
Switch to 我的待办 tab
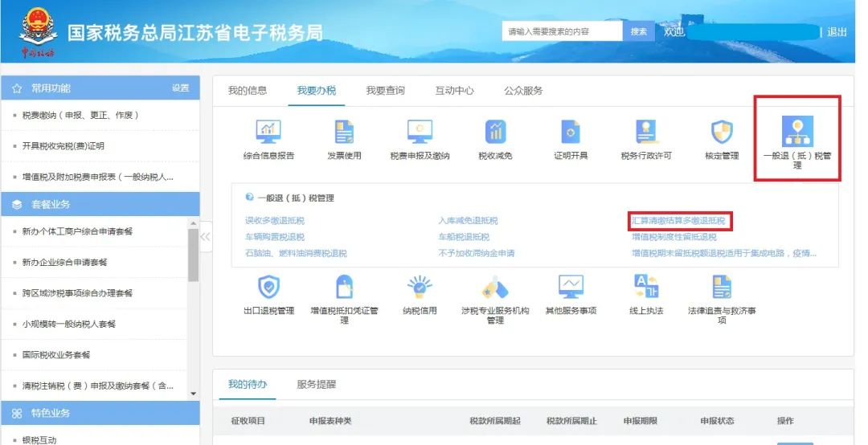(248, 384)
